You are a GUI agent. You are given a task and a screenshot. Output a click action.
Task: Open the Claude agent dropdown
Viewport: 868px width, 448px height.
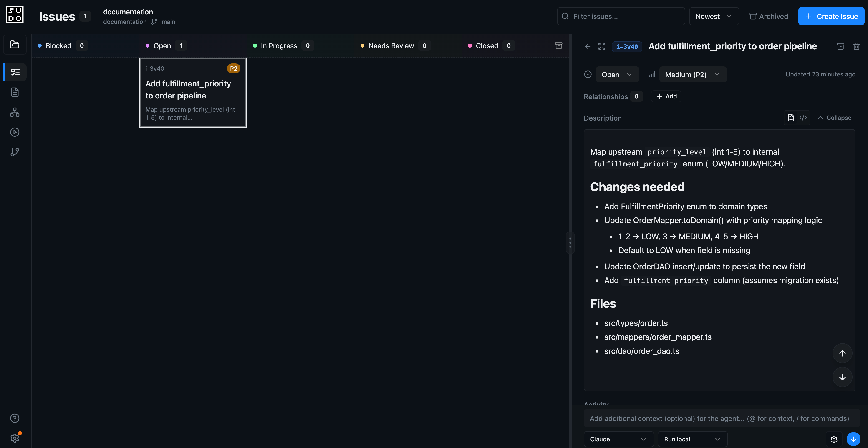(618, 439)
